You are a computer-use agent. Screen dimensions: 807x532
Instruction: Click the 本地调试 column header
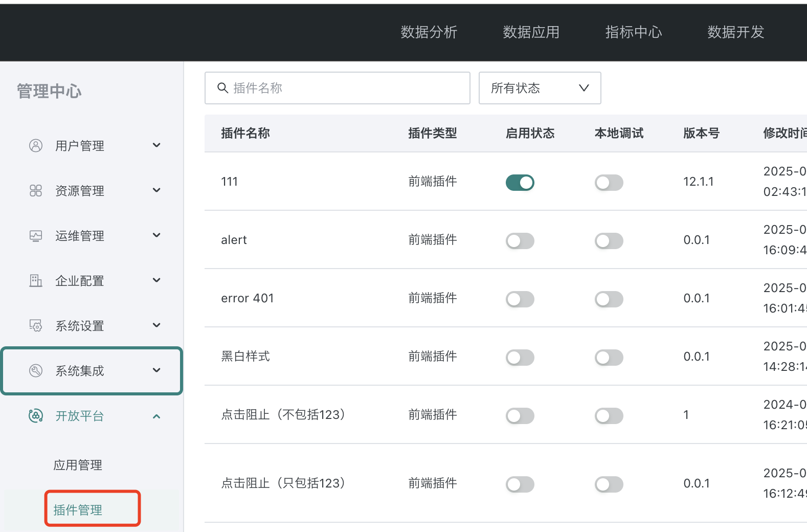(619, 134)
